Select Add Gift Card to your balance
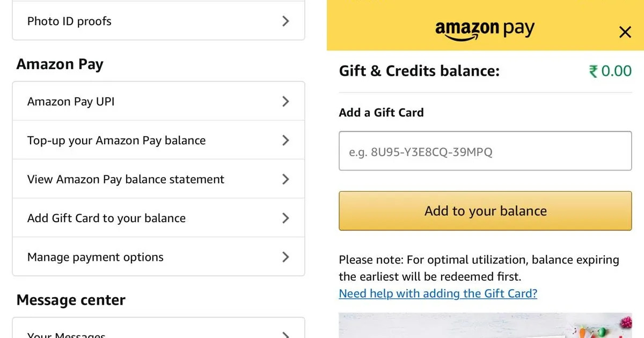The image size is (644, 338). point(106,218)
